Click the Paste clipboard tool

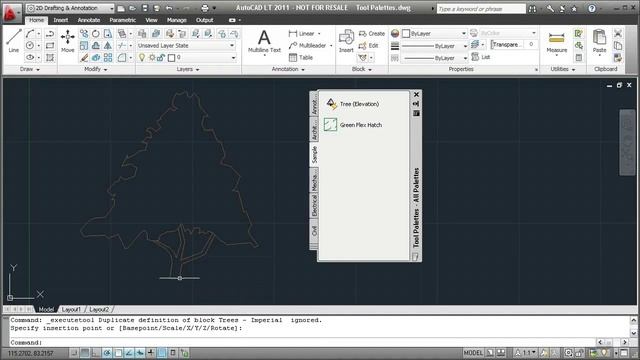(x=599, y=41)
